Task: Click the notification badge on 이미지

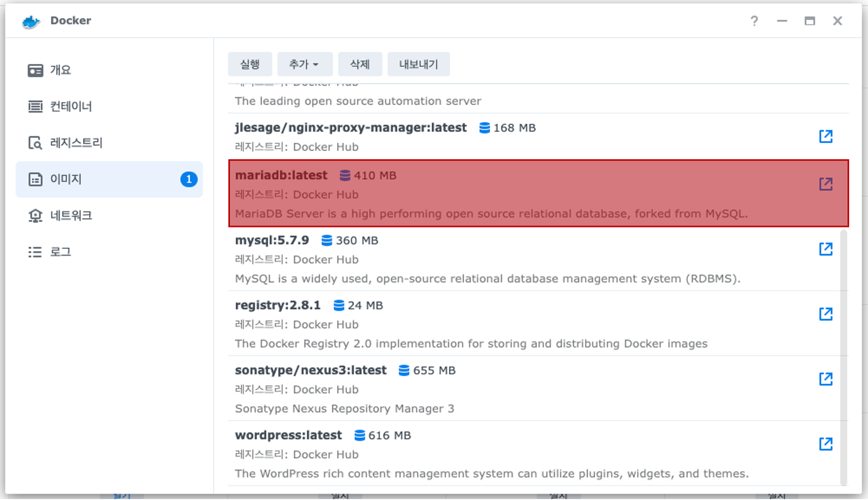Action: (x=189, y=179)
